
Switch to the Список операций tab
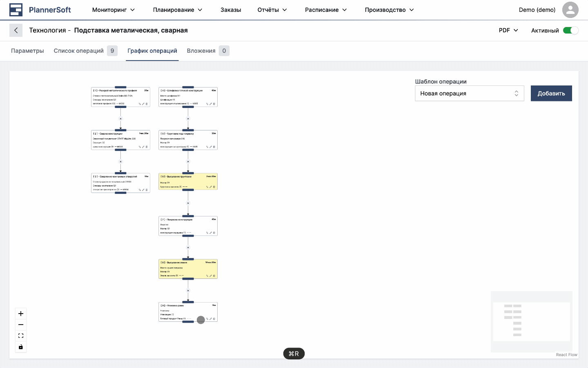pyautogui.click(x=79, y=51)
